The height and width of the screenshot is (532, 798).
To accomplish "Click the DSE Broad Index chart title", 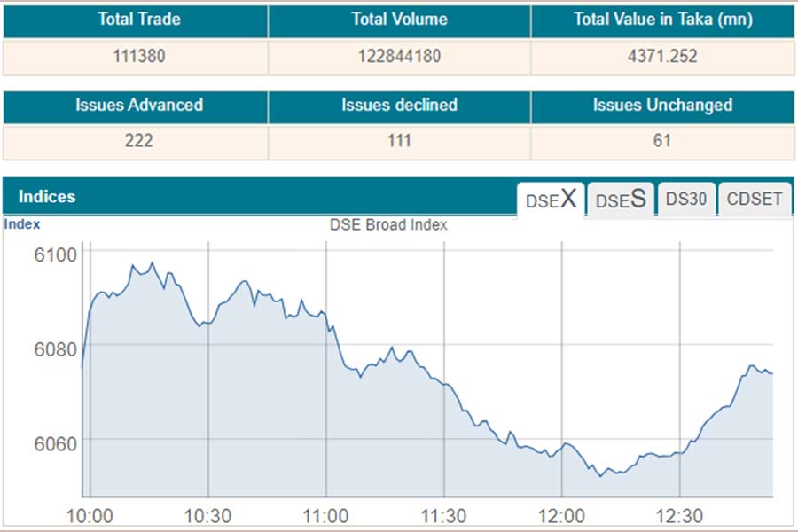I will [388, 225].
